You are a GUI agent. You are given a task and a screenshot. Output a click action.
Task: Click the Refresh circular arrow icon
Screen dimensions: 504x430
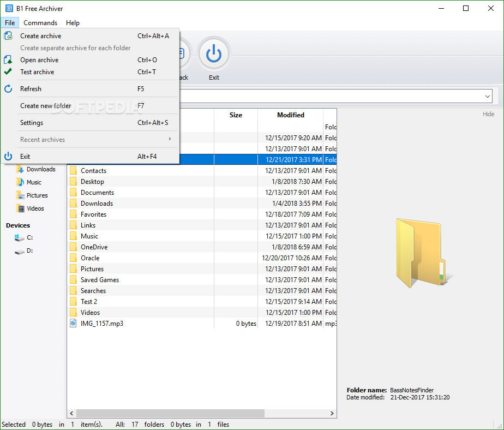[x=8, y=89]
